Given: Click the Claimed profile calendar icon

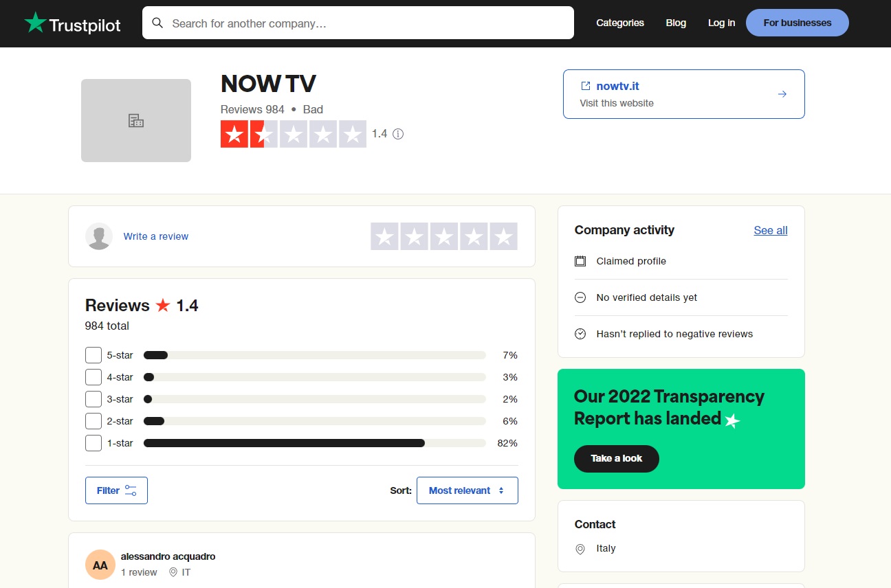Looking at the screenshot, I should 580,261.
